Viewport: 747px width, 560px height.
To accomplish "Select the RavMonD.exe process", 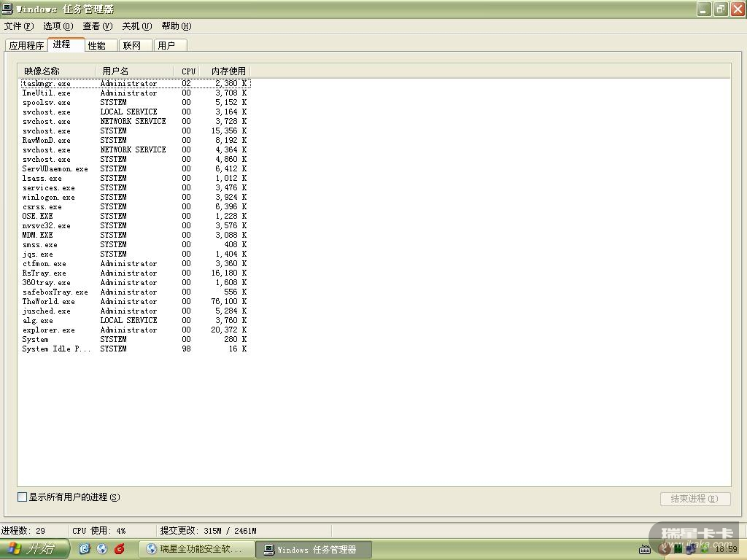I will click(136, 141).
